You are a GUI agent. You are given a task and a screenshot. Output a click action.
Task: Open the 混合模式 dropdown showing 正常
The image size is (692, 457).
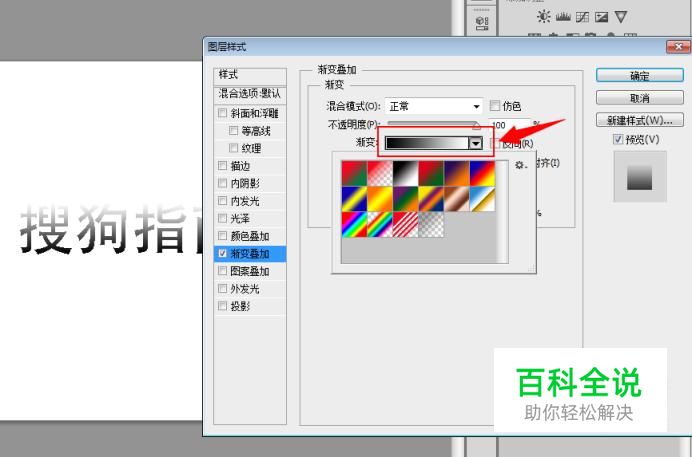coord(433,106)
